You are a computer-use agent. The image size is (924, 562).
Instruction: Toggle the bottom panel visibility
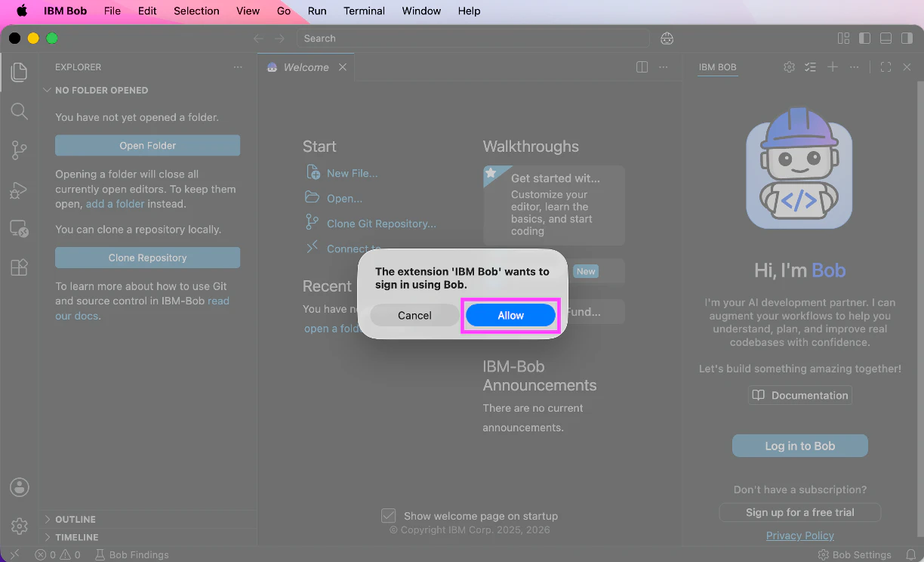pyautogui.click(x=886, y=39)
